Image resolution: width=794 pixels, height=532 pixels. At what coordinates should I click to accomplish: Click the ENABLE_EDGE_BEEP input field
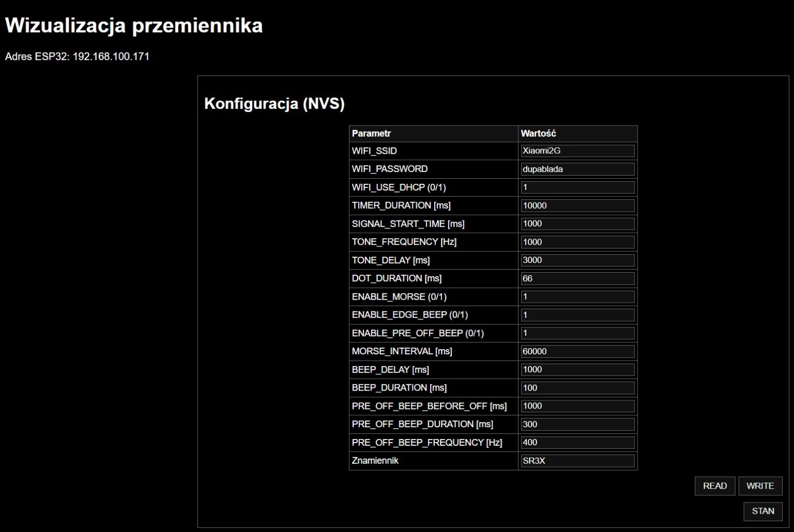click(577, 315)
